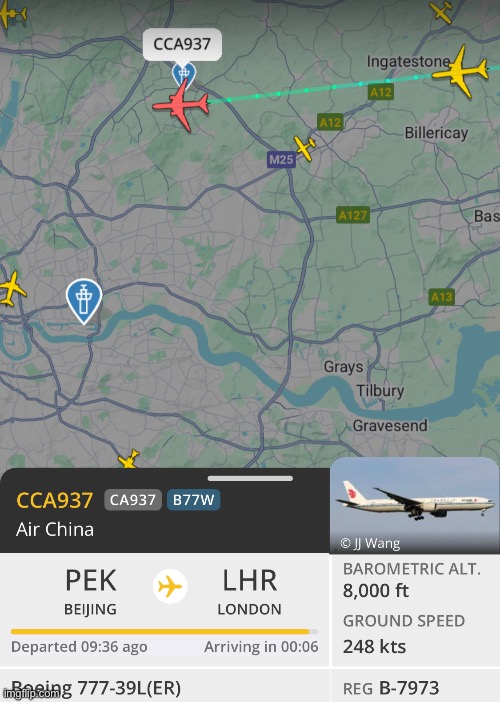Open PEK Beijing departure airport
This screenshot has height=702, width=500.
[90, 591]
